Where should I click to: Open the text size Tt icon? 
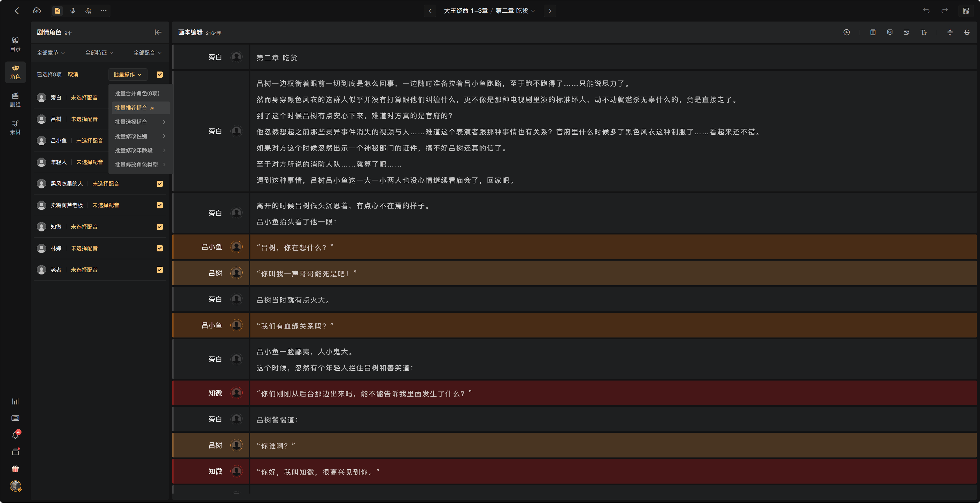point(924,32)
